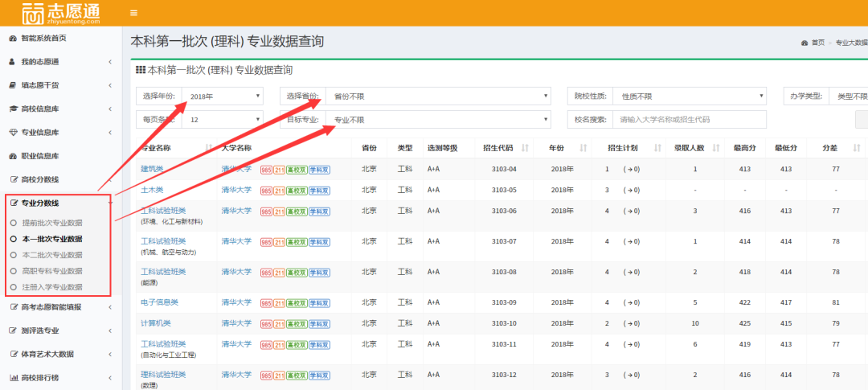Click the 填志愿干货 book icon
This screenshot has width=868, height=390.
pyautogui.click(x=13, y=84)
